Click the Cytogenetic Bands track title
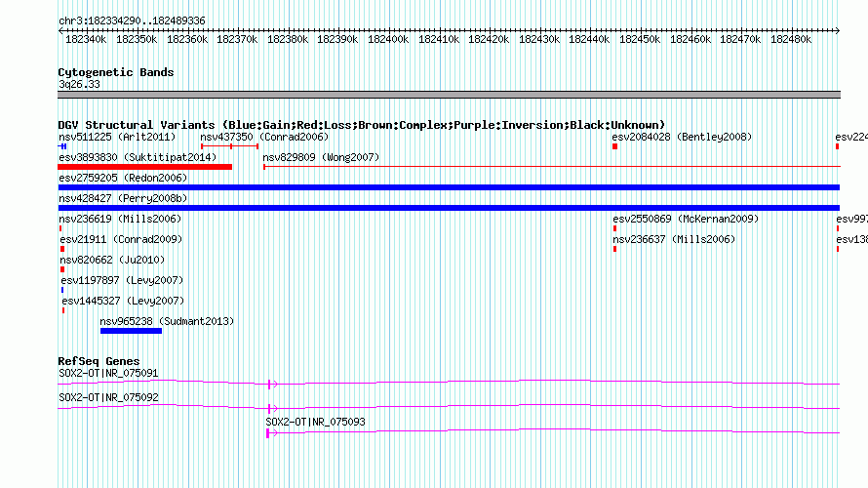The image size is (868, 488). pyautogui.click(x=116, y=72)
